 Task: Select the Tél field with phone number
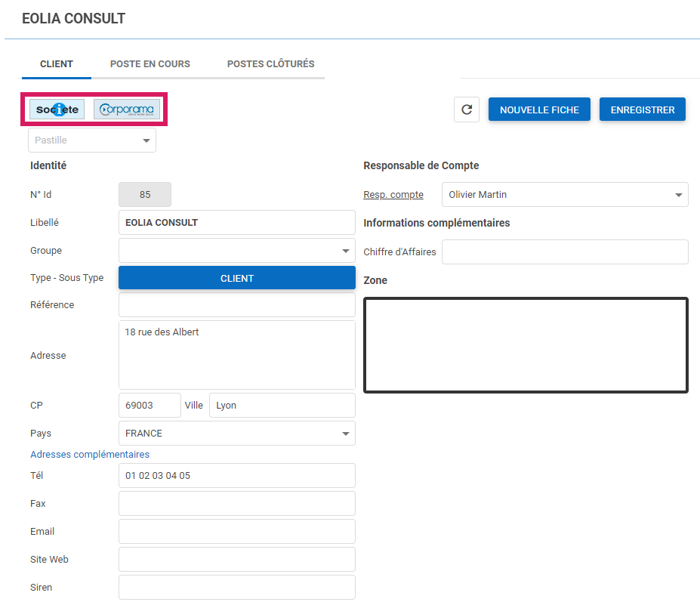pos(236,476)
